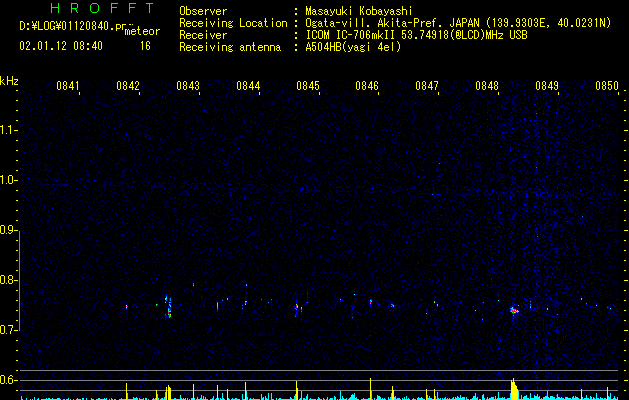Click the 1.1 kHz axis label
The height and width of the screenshot is (400, 629).
pos(8,130)
